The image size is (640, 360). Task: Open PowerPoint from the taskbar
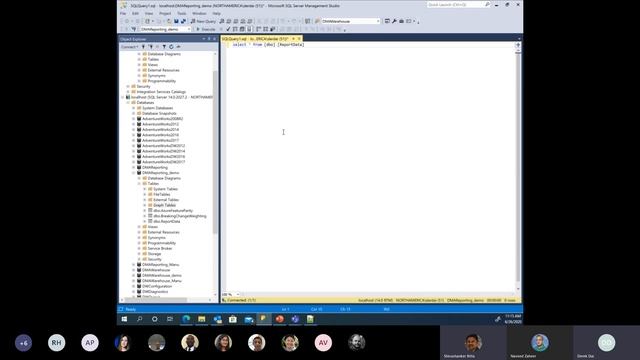tap(280, 319)
